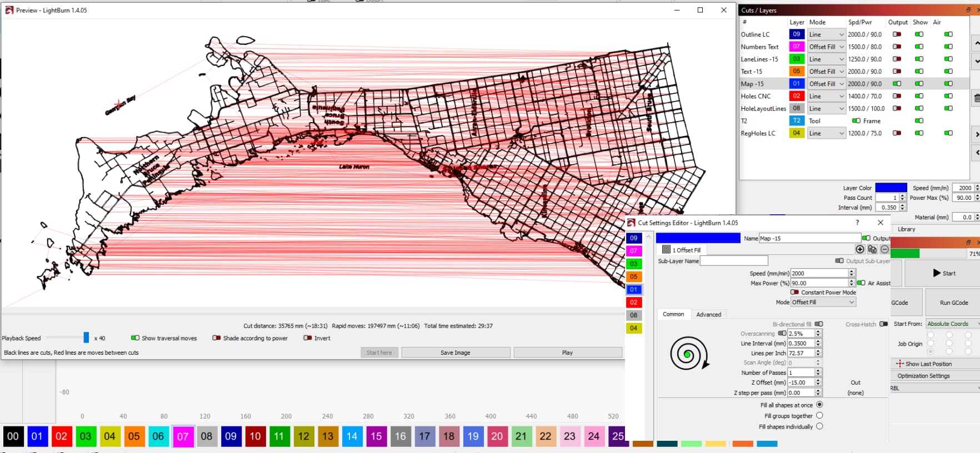This screenshot has width=980, height=453.
Task: Select Fill groups together option
Action: coord(819,415)
